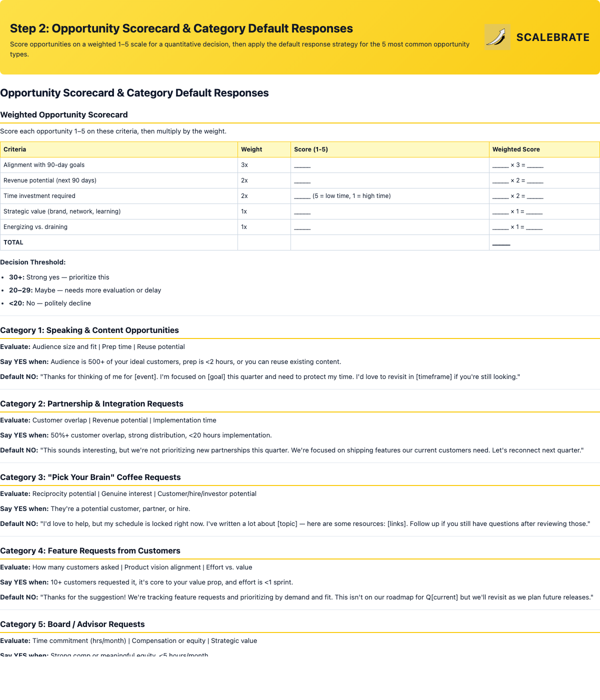Click the 3x weight cell
This screenshot has height=700, width=600.
(x=264, y=165)
